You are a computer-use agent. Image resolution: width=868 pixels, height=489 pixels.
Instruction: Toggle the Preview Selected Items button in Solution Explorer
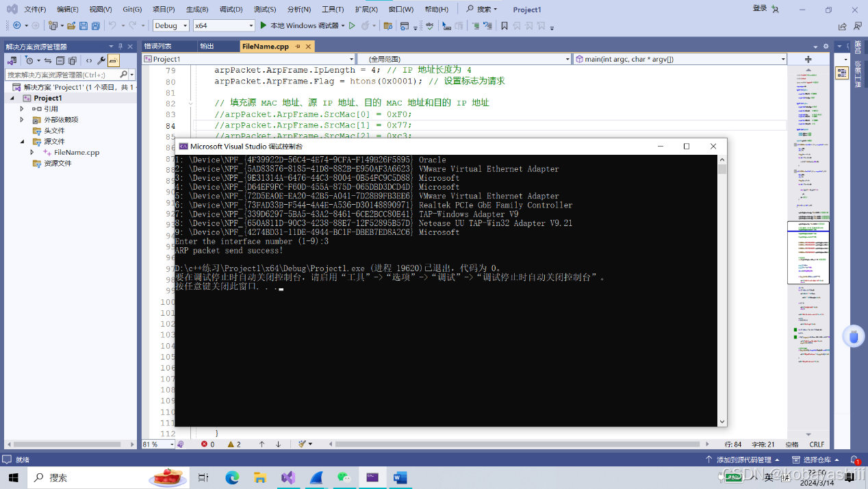point(114,60)
